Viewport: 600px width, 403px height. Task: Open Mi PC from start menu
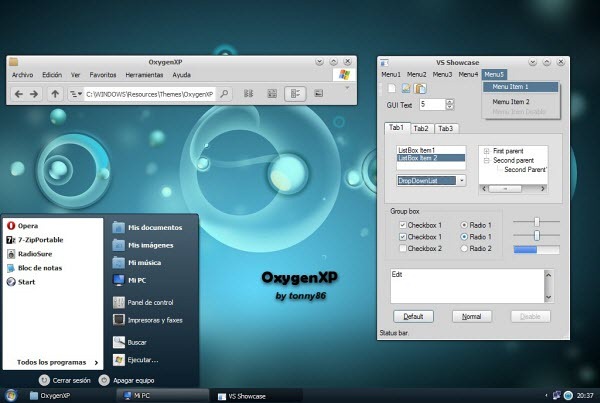click(129, 280)
